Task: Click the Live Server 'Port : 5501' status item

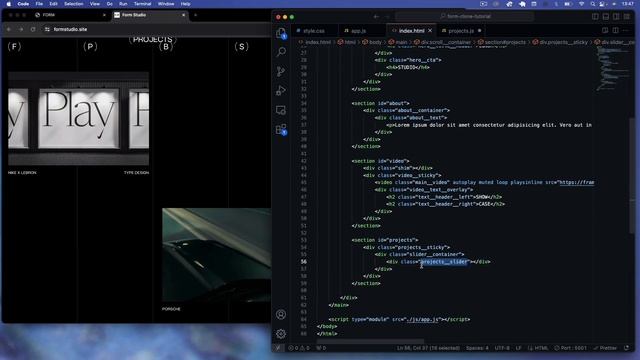Action: point(570,348)
